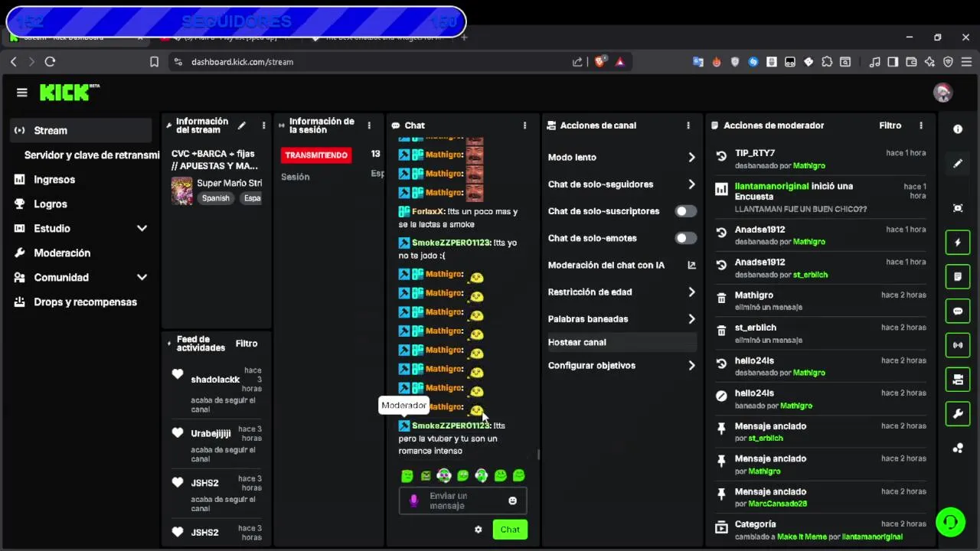The width and height of the screenshot is (980, 551).
Task: Click ForlaxX username in chat
Action: [428, 211]
